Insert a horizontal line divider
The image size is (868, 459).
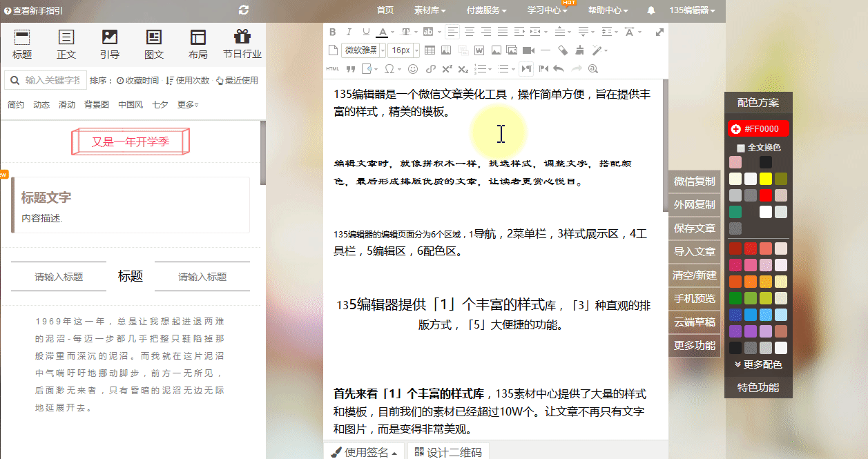click(x=546, y=50)
